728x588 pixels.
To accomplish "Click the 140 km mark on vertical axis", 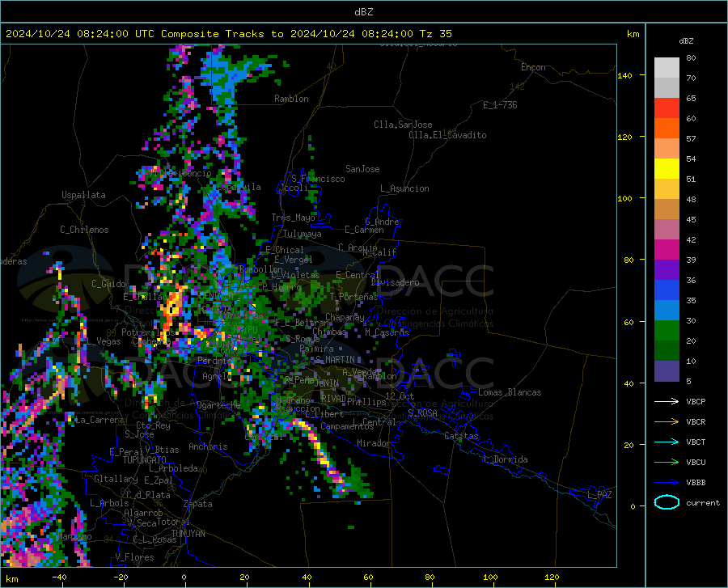I will click(624, 75).
